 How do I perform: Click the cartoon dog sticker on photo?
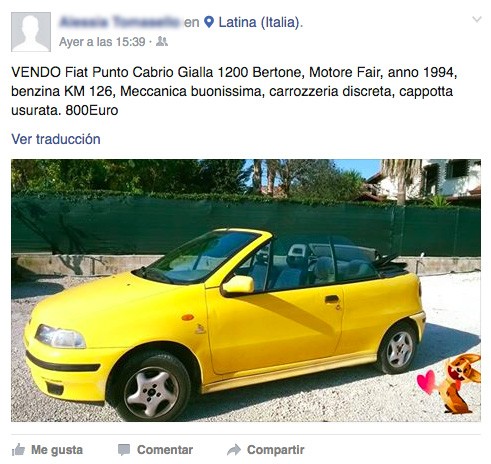(x=460, y=384)
